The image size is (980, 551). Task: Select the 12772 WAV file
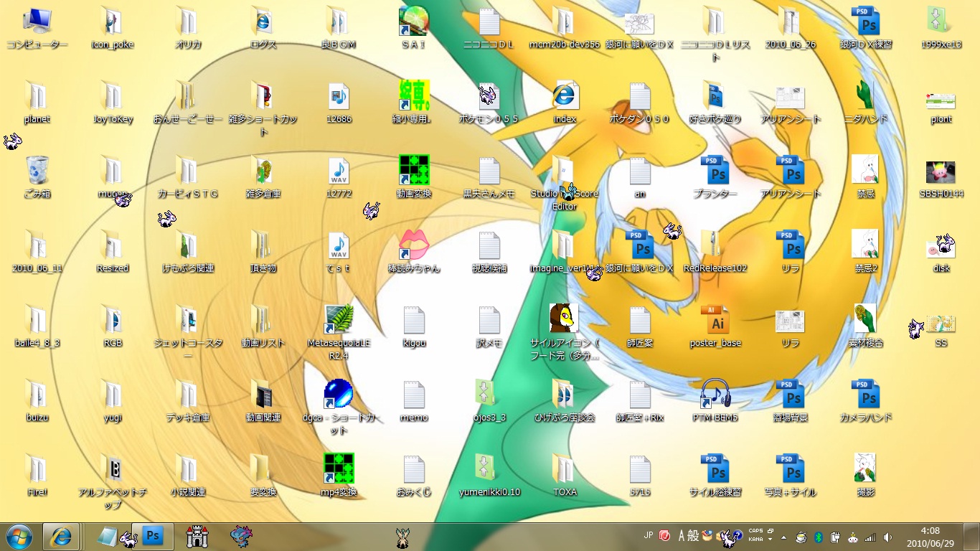pos(339,178)
